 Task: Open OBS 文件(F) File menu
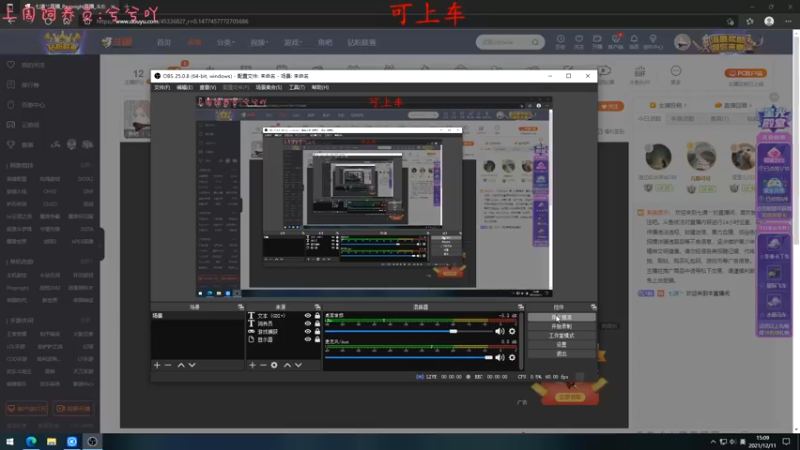point(162,87)
